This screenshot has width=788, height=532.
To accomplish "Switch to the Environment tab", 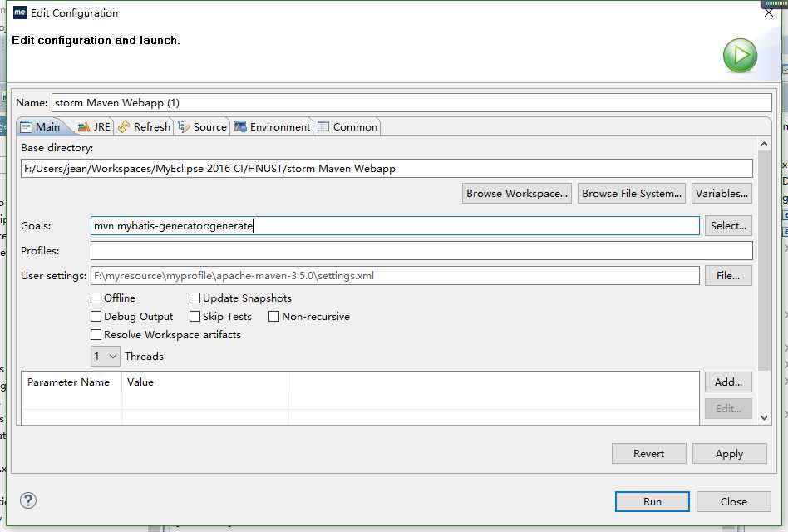I will tap(273, 127).
